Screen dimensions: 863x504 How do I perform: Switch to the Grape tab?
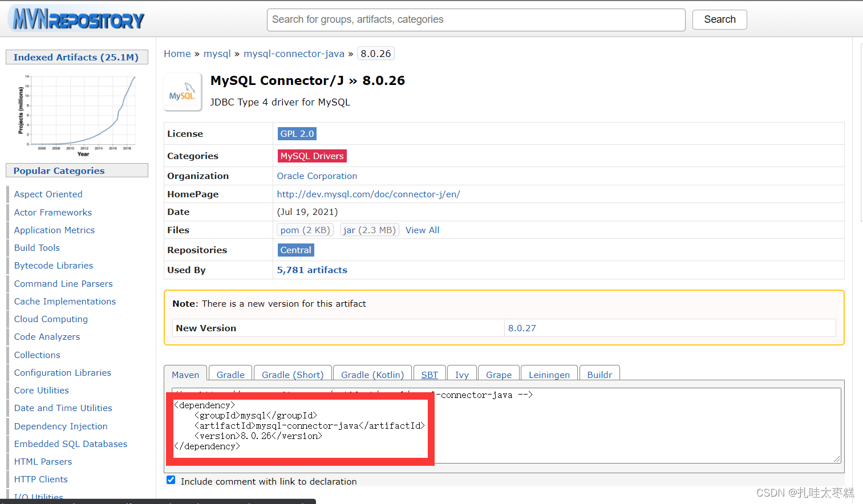tap(499, 375)
